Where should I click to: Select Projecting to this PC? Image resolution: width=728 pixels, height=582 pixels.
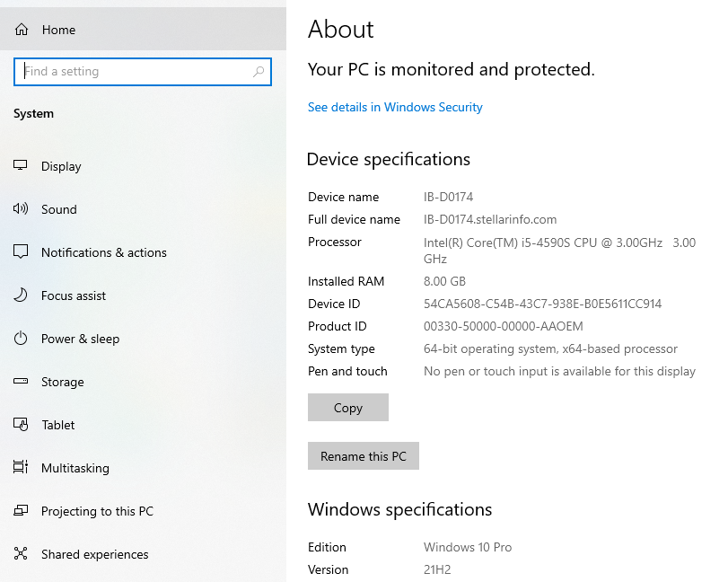[143, 511]
